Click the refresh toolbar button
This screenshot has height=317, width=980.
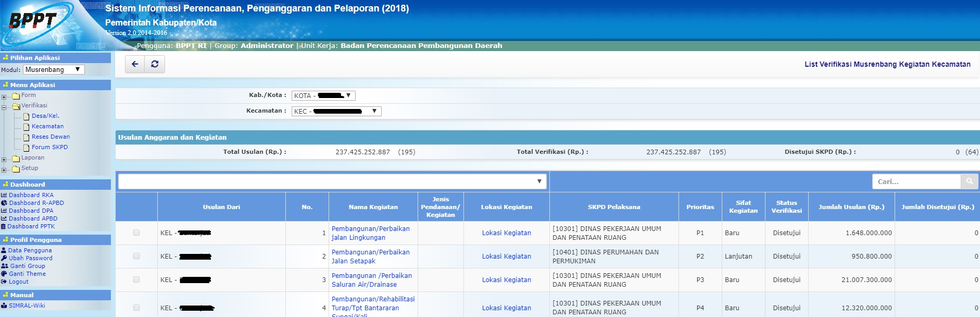click(x=155, y=64)
